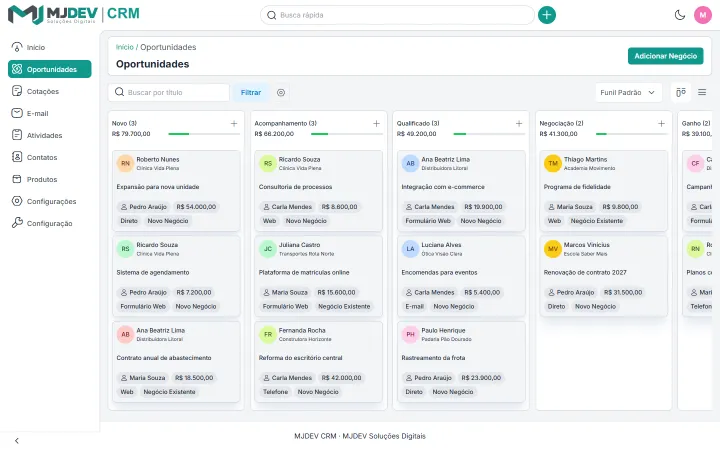This screenshot has height=450, width=720.
Task: Open Configurações in the sidebar
Action: coord(50,202)
